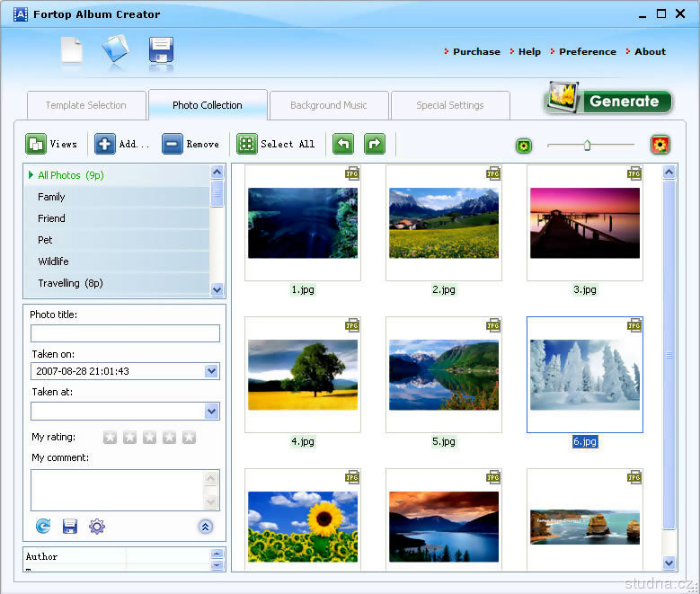Expand the Taken at dropdown
Screen dimensions: 700x594
(x=211, y=412)
